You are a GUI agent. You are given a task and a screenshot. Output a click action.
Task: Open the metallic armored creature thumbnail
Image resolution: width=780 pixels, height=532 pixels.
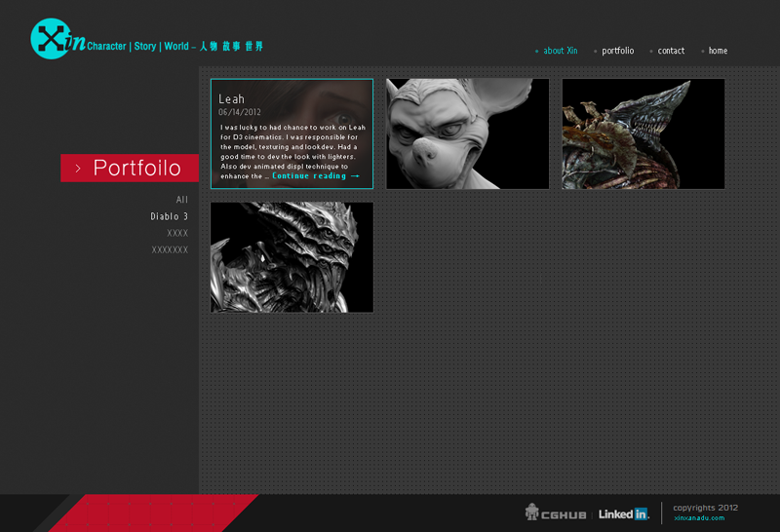click(x=292, y=257)
